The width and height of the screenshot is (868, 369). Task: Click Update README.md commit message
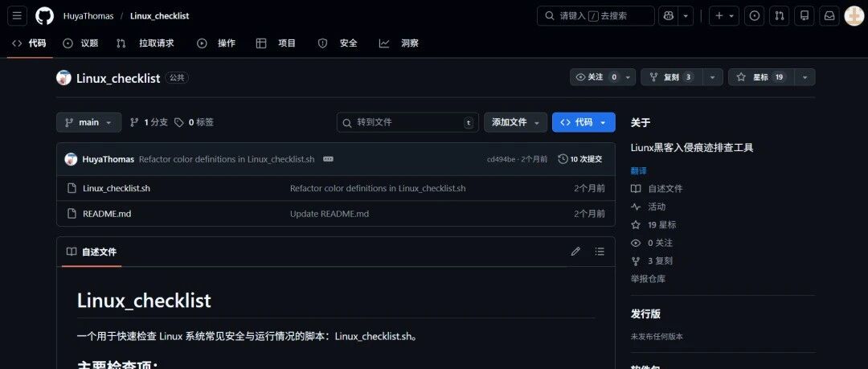330,214
